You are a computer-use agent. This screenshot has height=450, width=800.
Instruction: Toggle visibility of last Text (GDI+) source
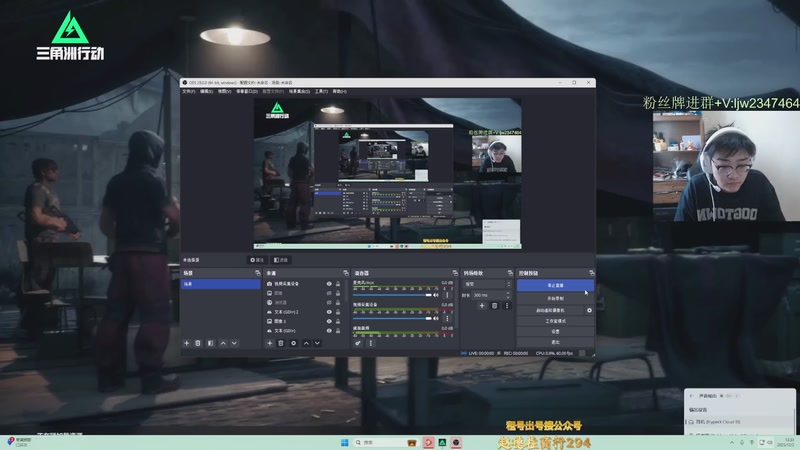(x=329, y=331)
